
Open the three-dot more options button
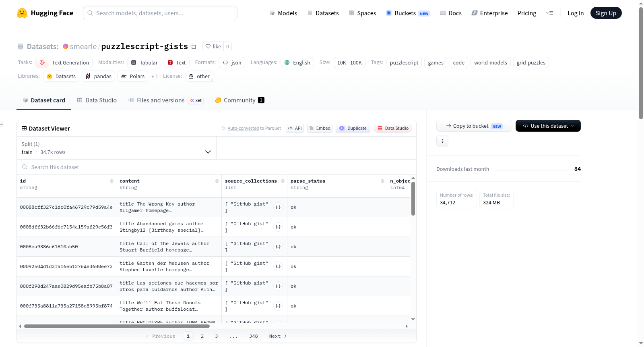(442, 141)
